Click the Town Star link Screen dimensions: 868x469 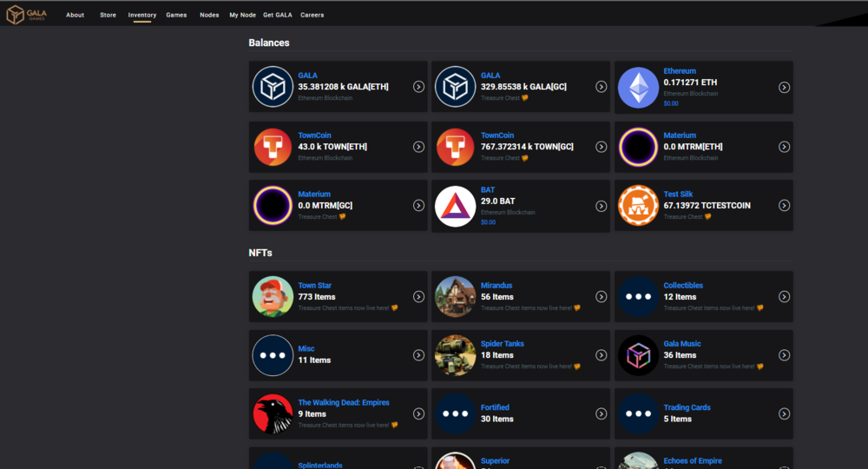314,286
